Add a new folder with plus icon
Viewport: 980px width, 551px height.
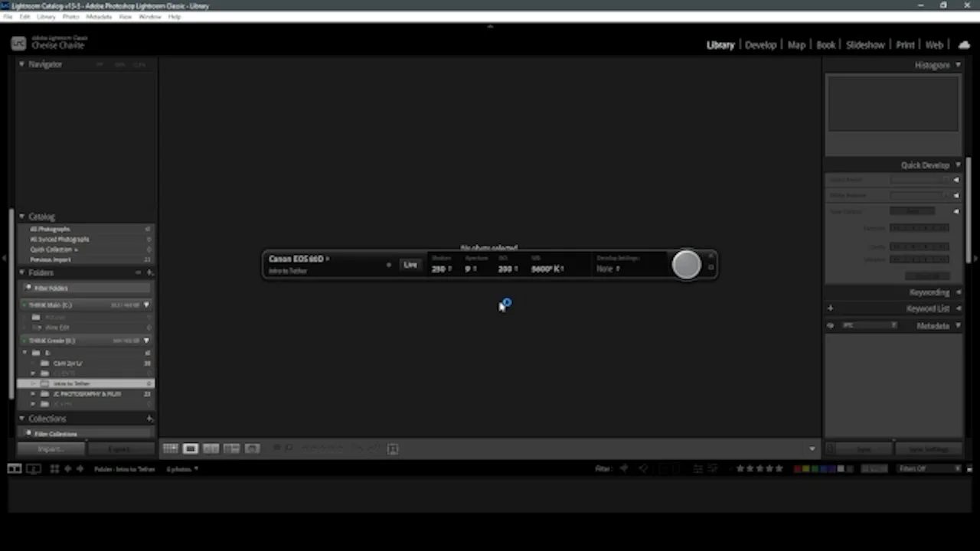[x=150, y=272]
